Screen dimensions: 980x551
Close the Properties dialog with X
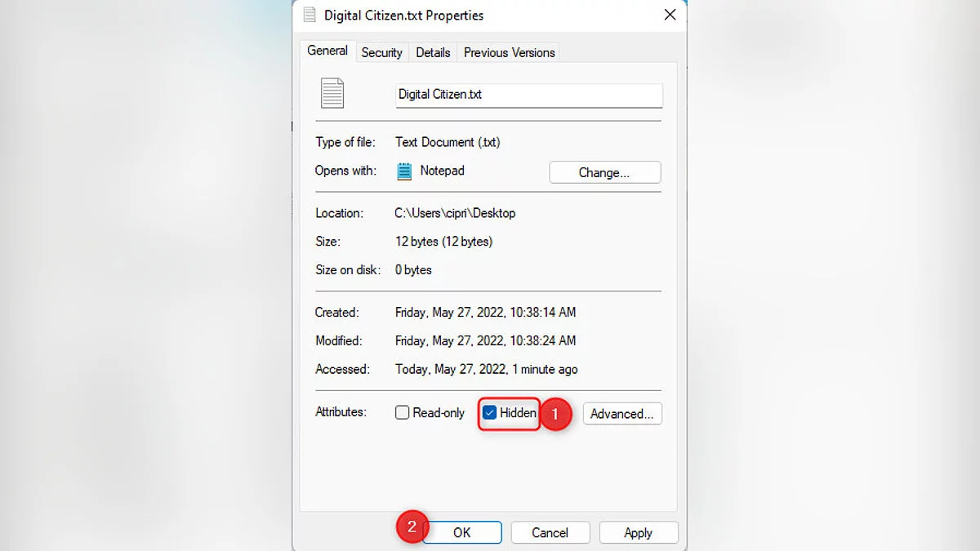670,16
